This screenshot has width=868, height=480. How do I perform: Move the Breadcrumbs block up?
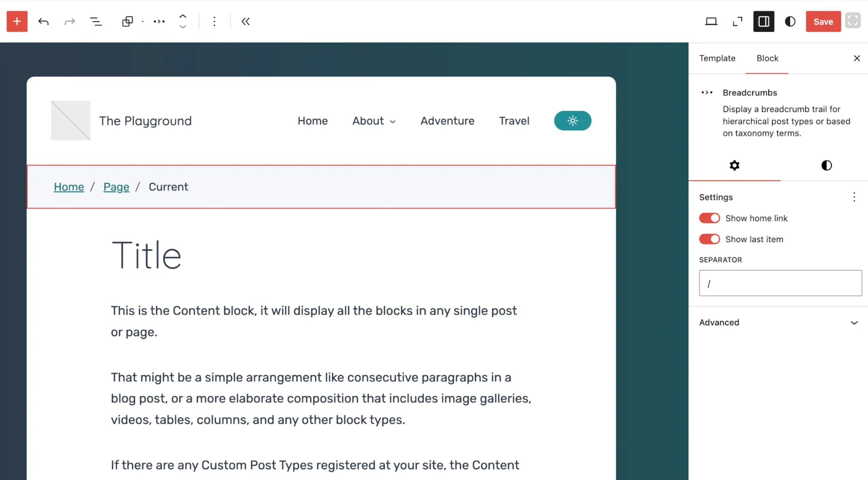(182, 17)
